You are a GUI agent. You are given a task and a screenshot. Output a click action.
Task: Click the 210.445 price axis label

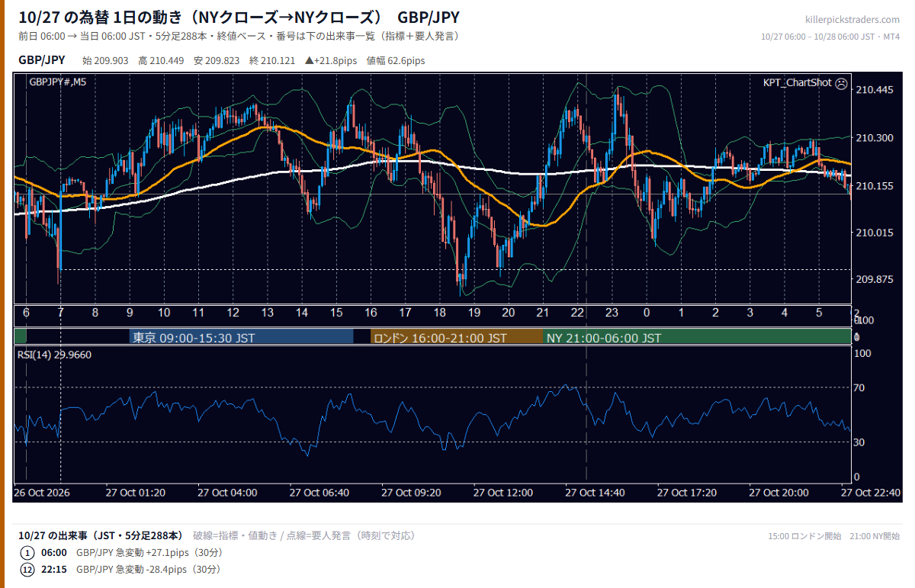[x=875, y=90]
